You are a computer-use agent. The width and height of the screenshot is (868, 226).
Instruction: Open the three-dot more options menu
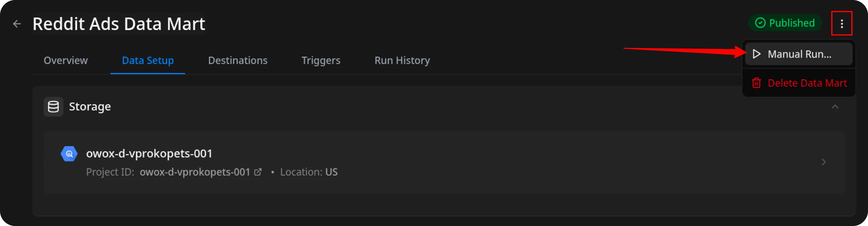click(x=841, y=24)
